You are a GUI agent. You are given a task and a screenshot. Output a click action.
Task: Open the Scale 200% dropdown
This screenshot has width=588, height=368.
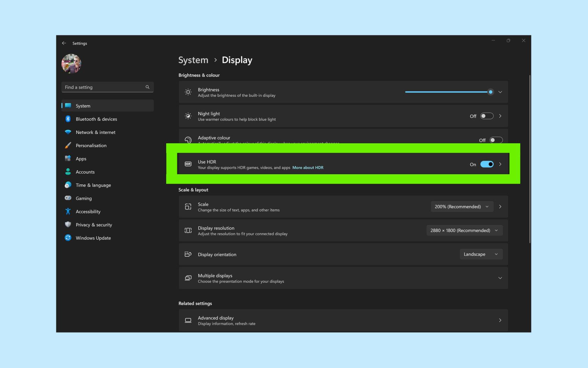coord(462,206)
